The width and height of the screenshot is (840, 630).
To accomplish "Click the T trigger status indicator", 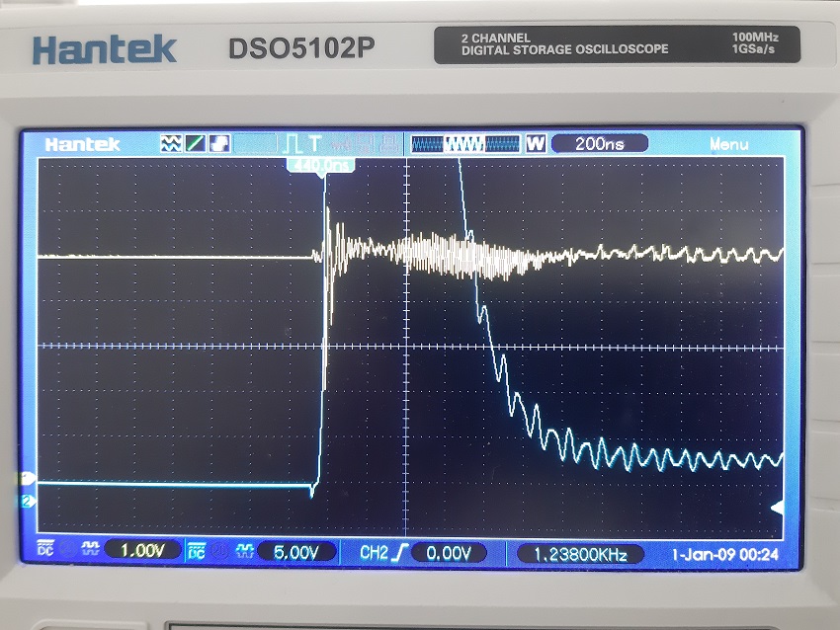I will (314, 143).
